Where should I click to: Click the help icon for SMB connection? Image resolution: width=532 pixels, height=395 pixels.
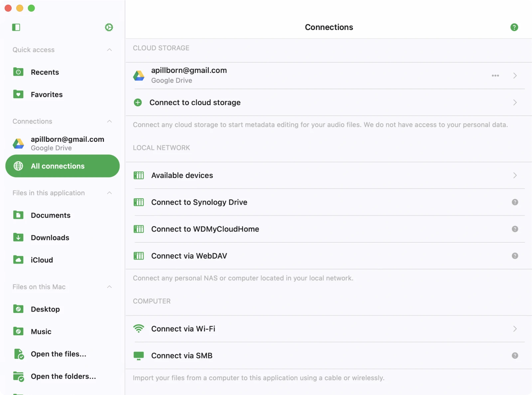[515, 356]
